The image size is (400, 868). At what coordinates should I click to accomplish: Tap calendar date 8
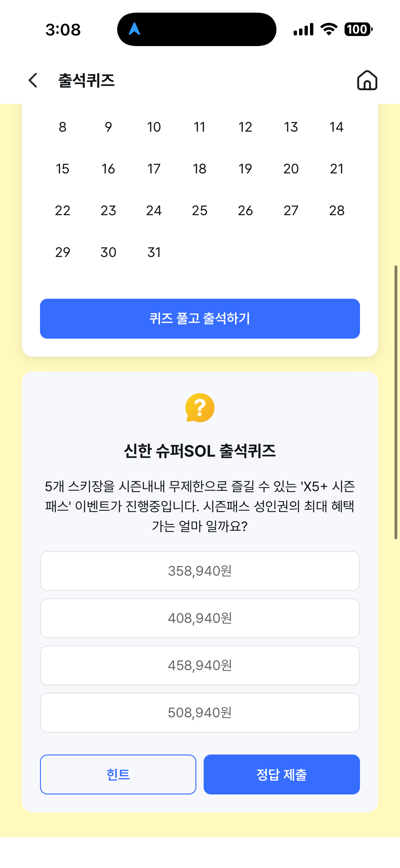tap(62, 127)
